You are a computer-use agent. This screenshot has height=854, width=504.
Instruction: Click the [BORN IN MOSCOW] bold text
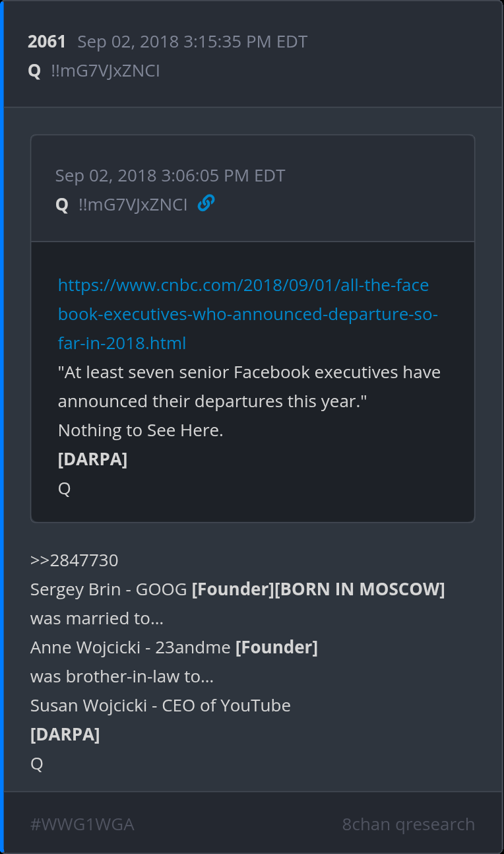pyautogui.click(x=360, y=589)
